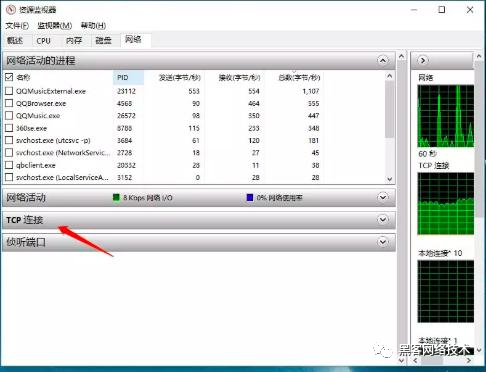486x372 pixels.
Task: Click total bytes value 1,107
Action: click(311, 91)
